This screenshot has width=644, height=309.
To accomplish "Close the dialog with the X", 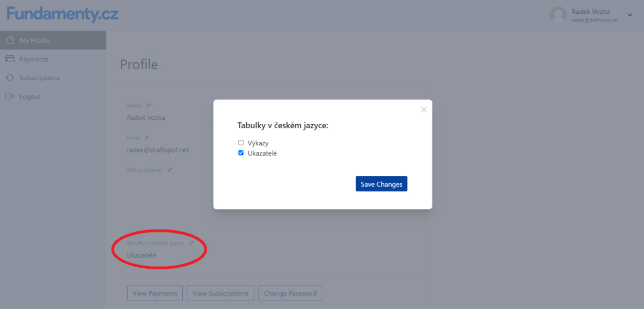I will (x=424, y=110).
